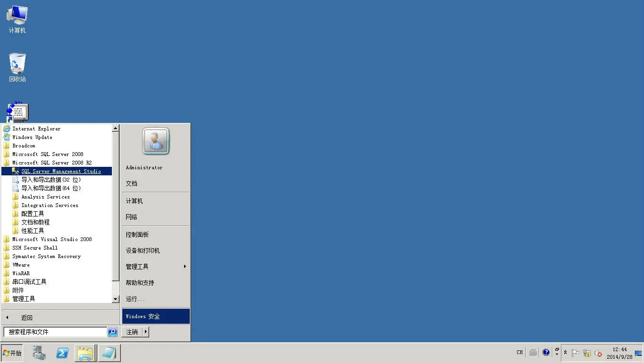Open the clock showing 12:44
This screenshot has height=363, width=644.
(x=619, y=353)
